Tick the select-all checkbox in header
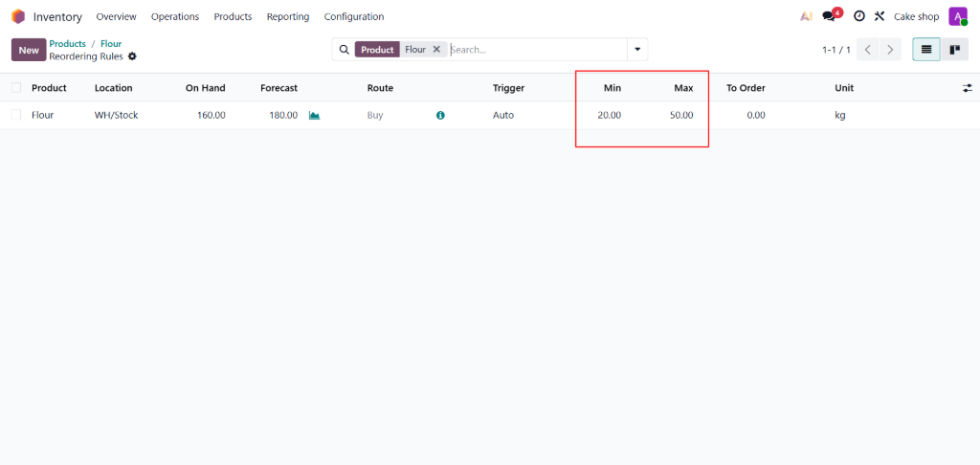980x465 pixels. click(16, 88)
